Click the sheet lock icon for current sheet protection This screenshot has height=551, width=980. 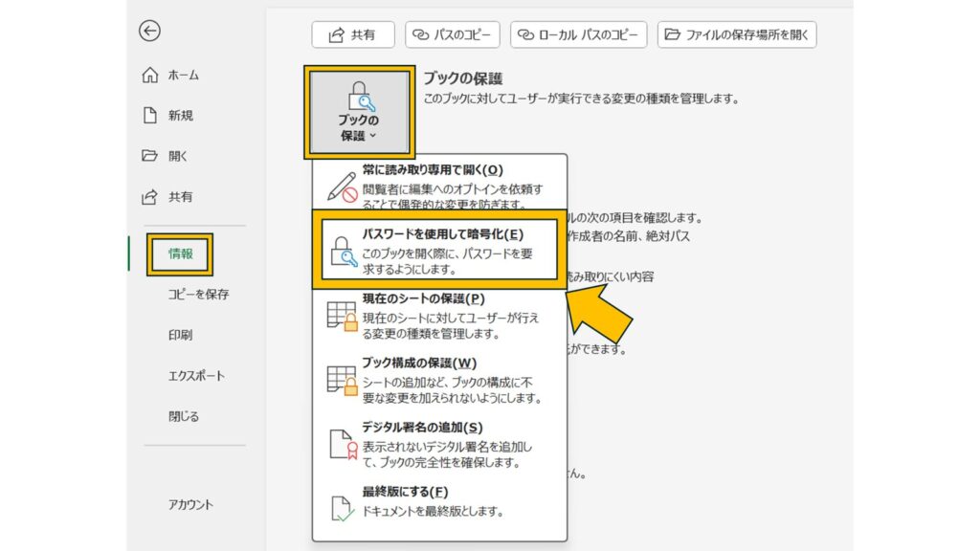tap(342, 316)
